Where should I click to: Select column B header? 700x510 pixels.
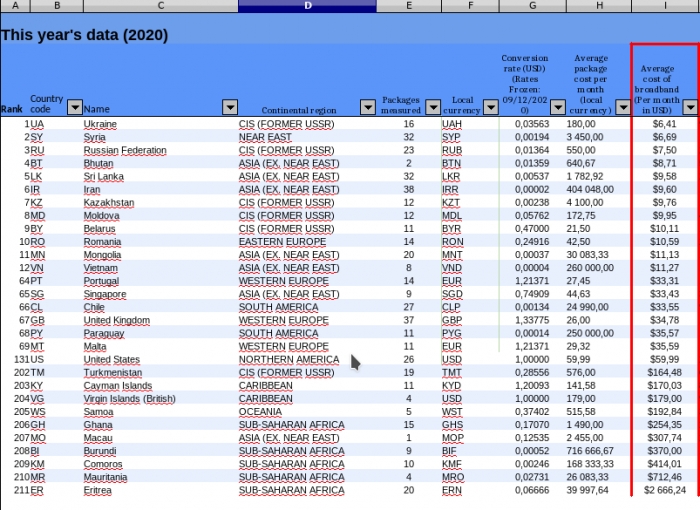point(57,6)
